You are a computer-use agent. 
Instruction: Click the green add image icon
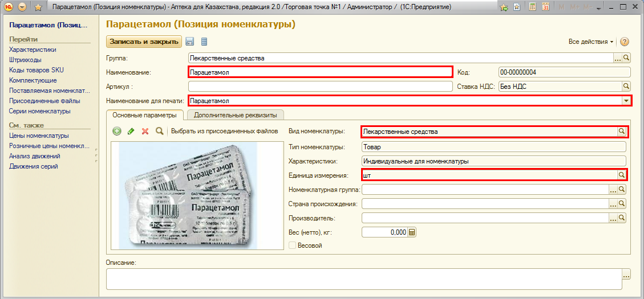point(117,131)
